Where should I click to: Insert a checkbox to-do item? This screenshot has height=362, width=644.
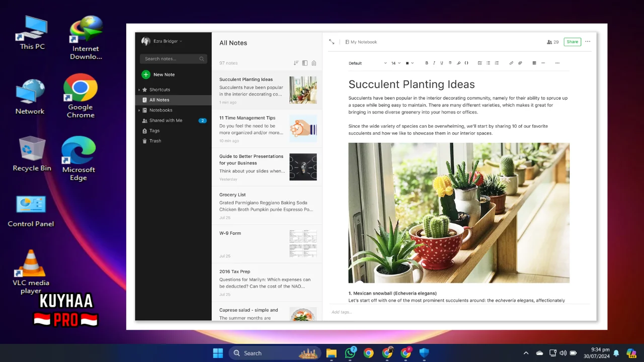coord(480,63)
